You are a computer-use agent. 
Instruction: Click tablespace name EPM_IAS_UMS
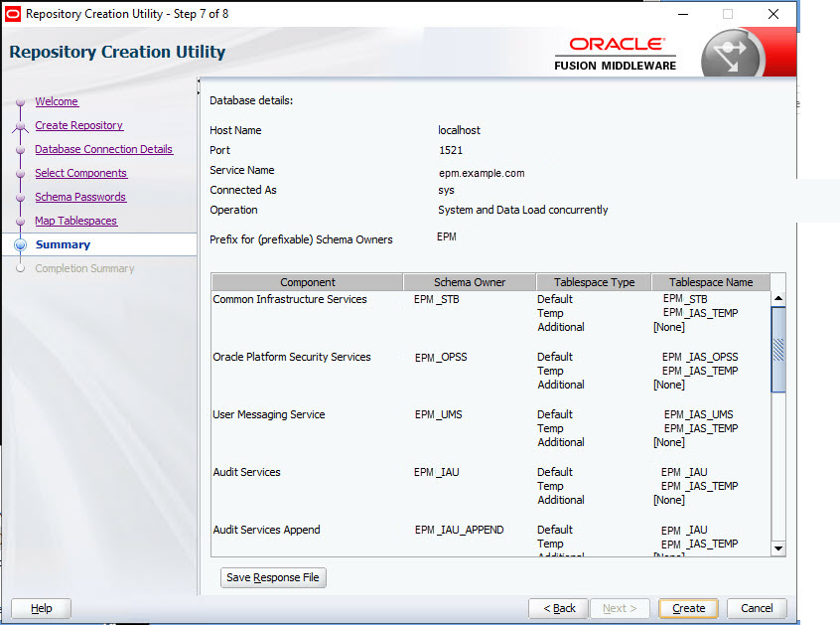(699, 414)
